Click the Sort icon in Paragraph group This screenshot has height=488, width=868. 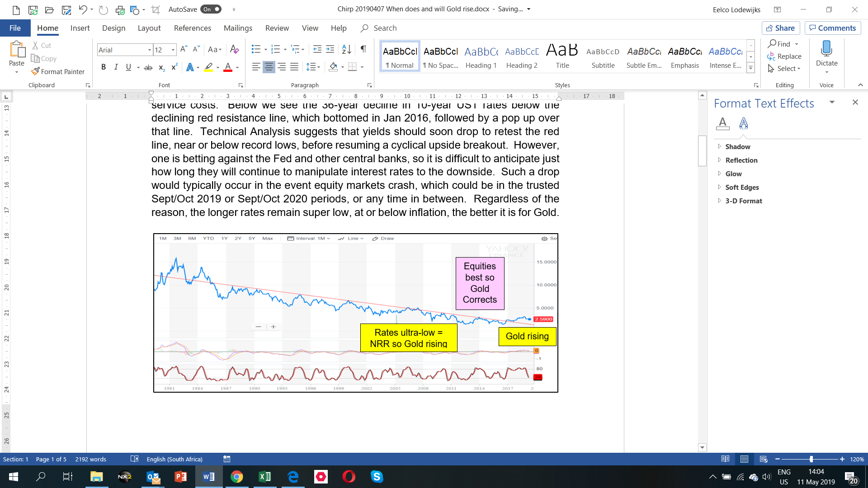tap(346, 49)
